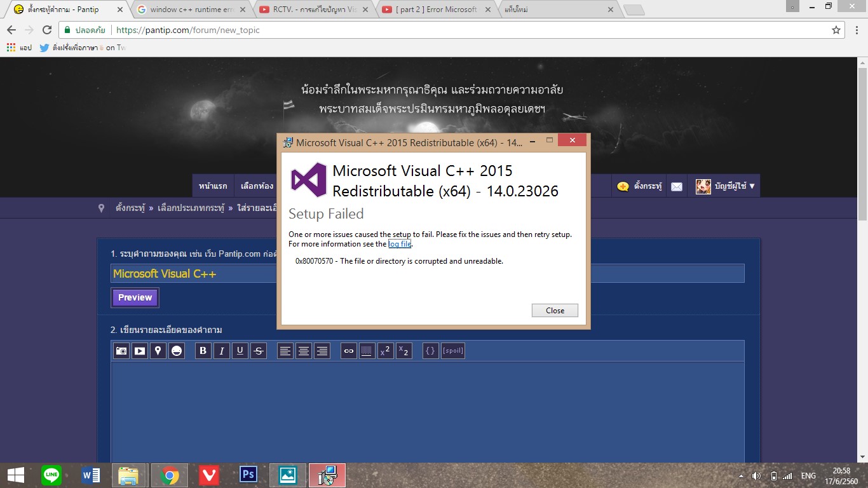This screenshot has height=488, width=868.
Task: Open a new browser tab
Action: click(x=634, y=10)
